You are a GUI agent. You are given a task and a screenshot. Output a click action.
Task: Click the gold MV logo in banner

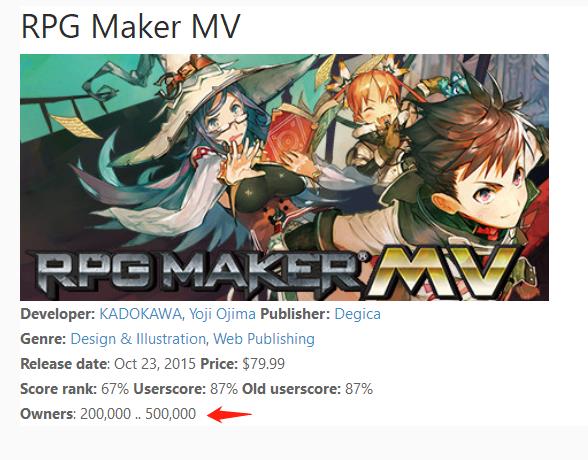442,271
